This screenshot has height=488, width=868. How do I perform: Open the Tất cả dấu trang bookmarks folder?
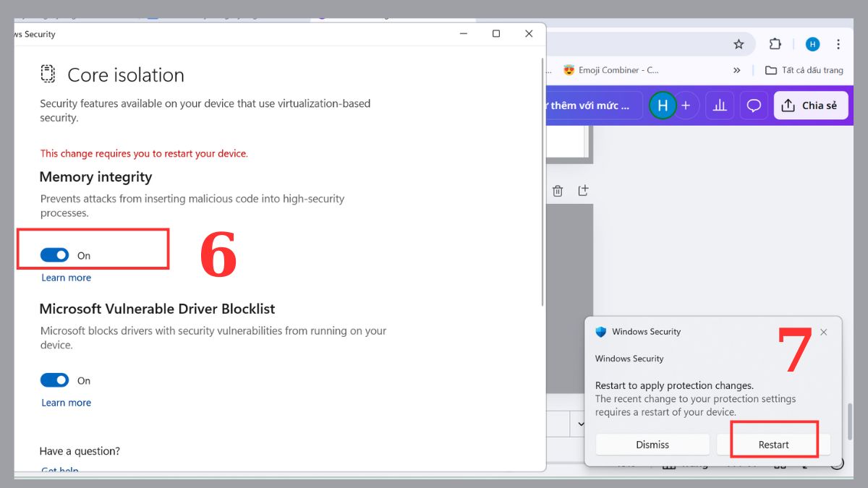tap(804, 70)
